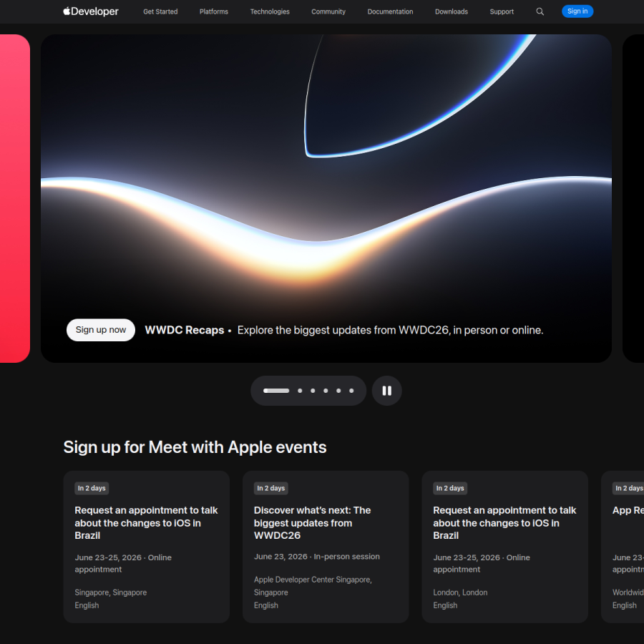Viewport: 644px width, 644px height.
Task: Open the search magnifier icon
Action: (540, 11)
